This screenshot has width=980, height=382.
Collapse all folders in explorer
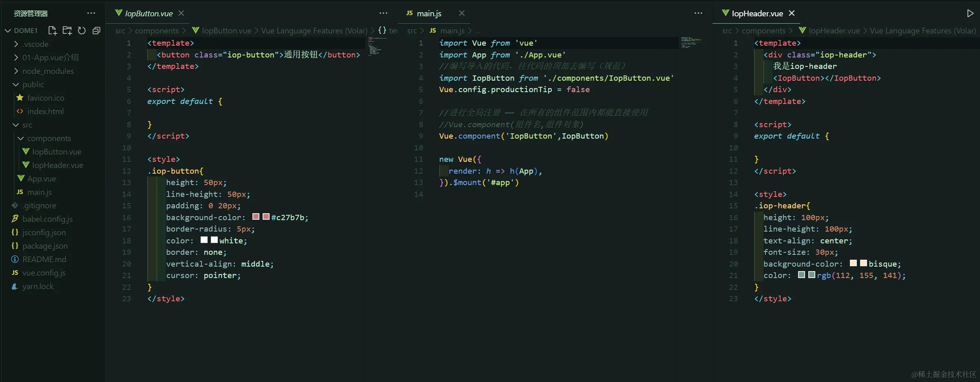[x=96, y=31]
